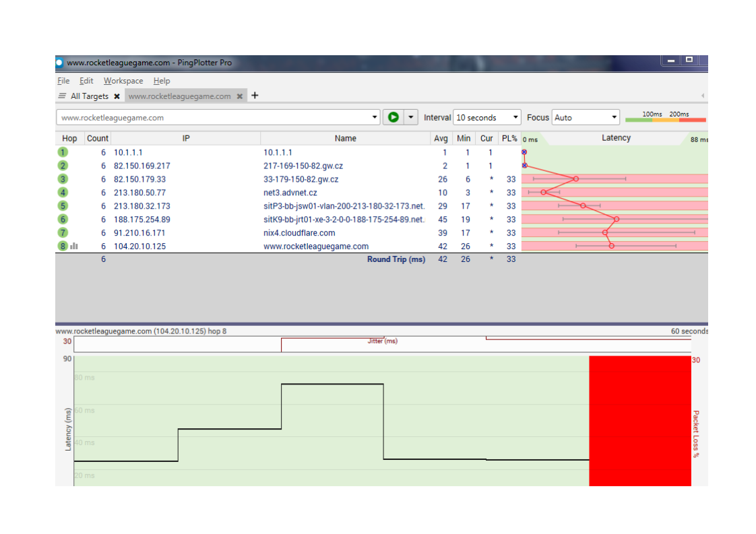Click the horizontal splitter above timeline graph
The width and height of the screenshot is (756, 534).
coord(381,325)
